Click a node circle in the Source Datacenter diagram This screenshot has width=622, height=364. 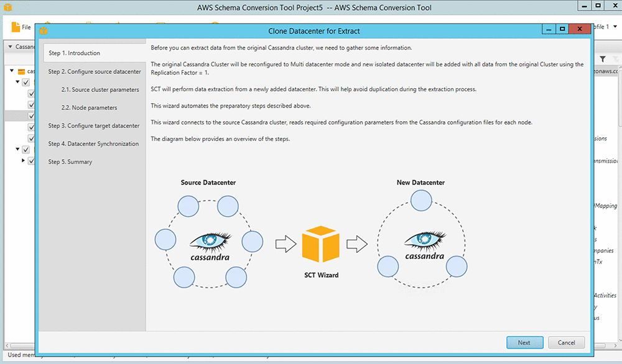pos(188,206)
